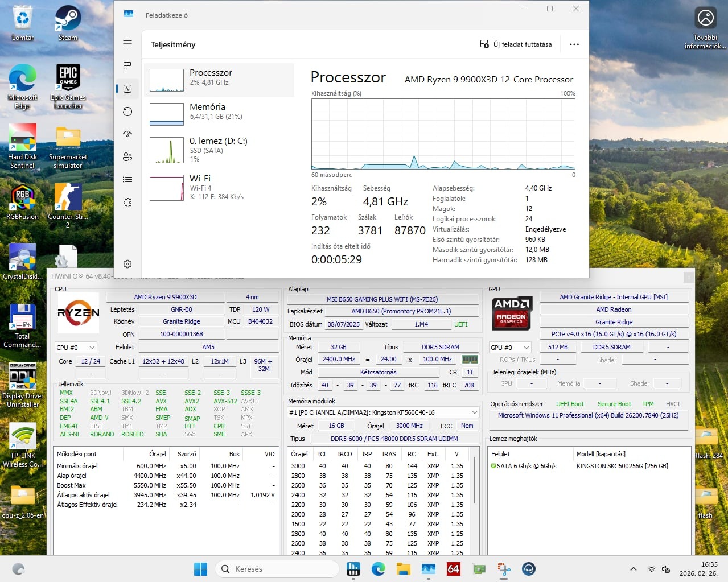Click the 3000 MHz XMP timing row
Screen dimensions: 728x582
tap(380, 466)
